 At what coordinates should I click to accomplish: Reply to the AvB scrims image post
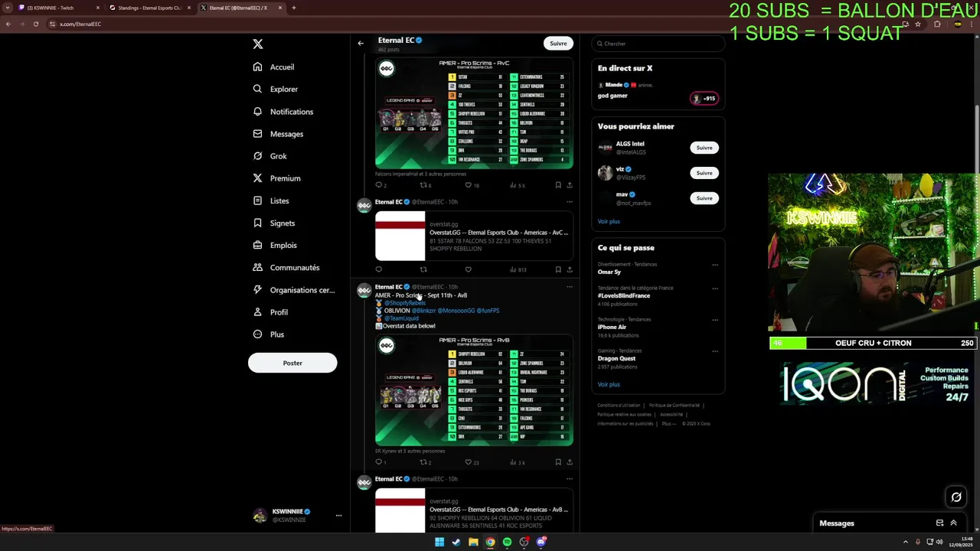[378, 462]
